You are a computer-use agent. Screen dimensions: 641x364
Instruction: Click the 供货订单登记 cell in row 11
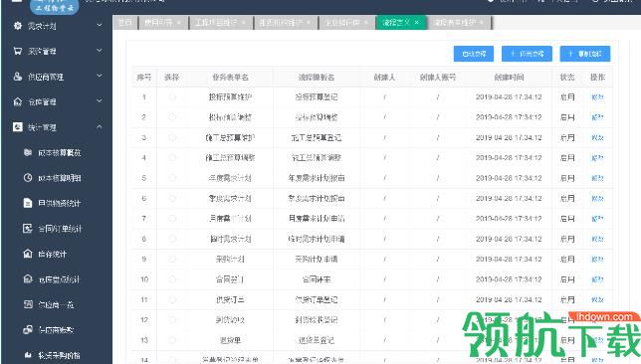point(316,299)
